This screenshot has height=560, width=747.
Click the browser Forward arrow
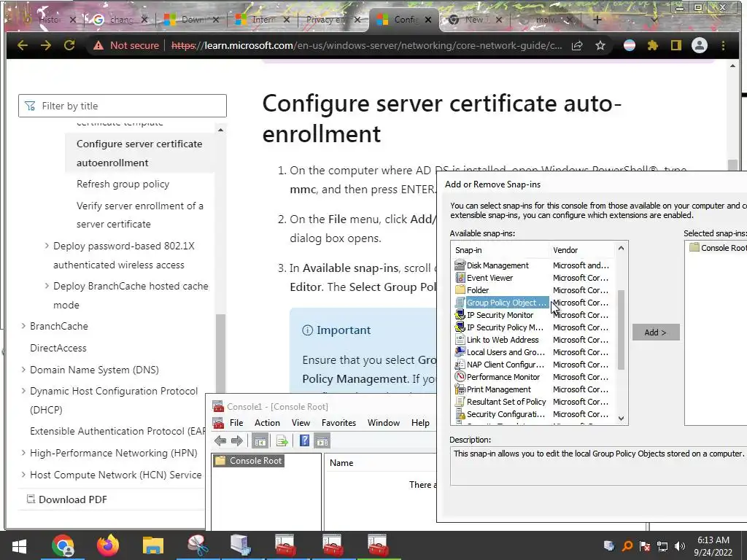(46, 45)
